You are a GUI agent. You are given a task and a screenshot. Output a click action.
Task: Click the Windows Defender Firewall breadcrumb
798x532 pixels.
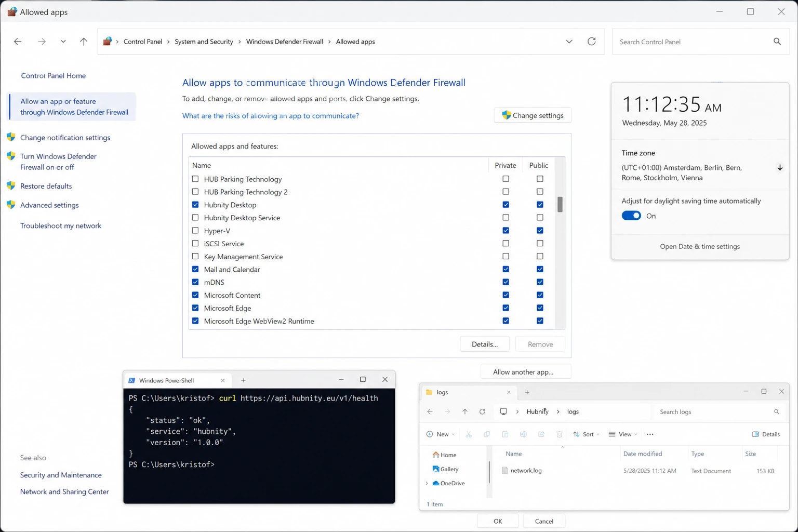coord(284,42)
